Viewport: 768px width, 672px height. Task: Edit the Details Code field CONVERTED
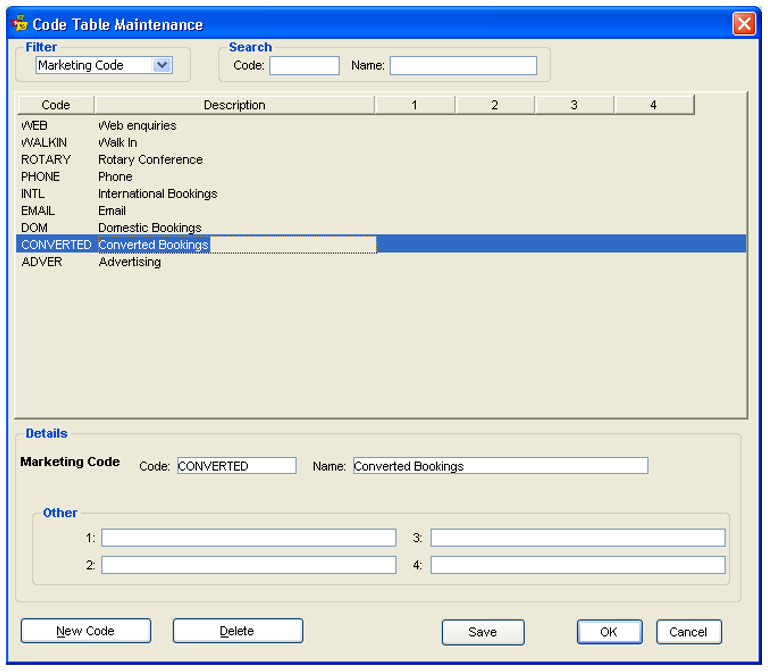click(x=237, y=466)
